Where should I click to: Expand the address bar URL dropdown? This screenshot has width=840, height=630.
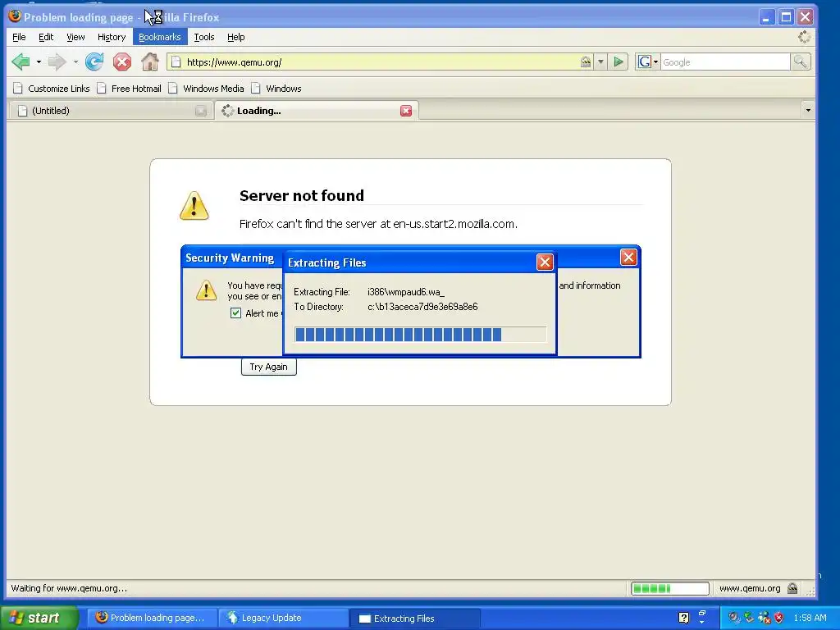coord(600,62)
